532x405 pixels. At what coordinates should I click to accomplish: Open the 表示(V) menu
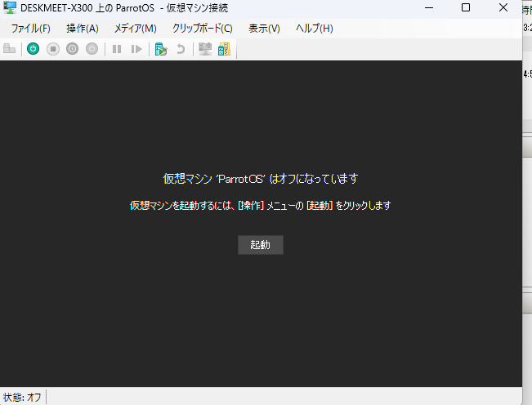[264, 29]
